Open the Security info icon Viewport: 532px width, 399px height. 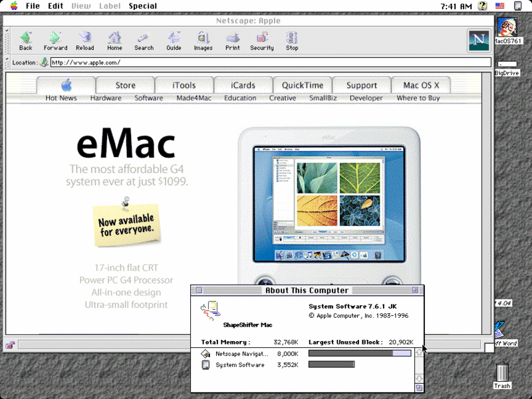pos(262,41)
